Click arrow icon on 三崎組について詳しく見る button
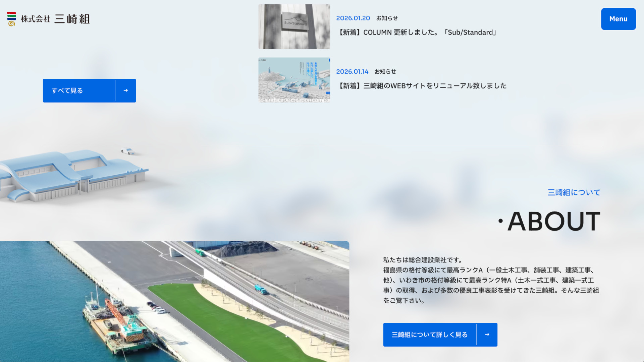Image resolution: width=644 pixels, height=362 pixels. pyautogui.click(x=487, y=335)
